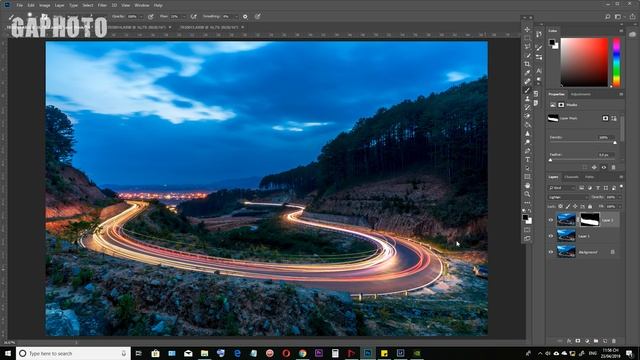Select the Clone Stamp tool
This screenshot has width=640, height=360.
pyautogui.click(x=527, y=99)
